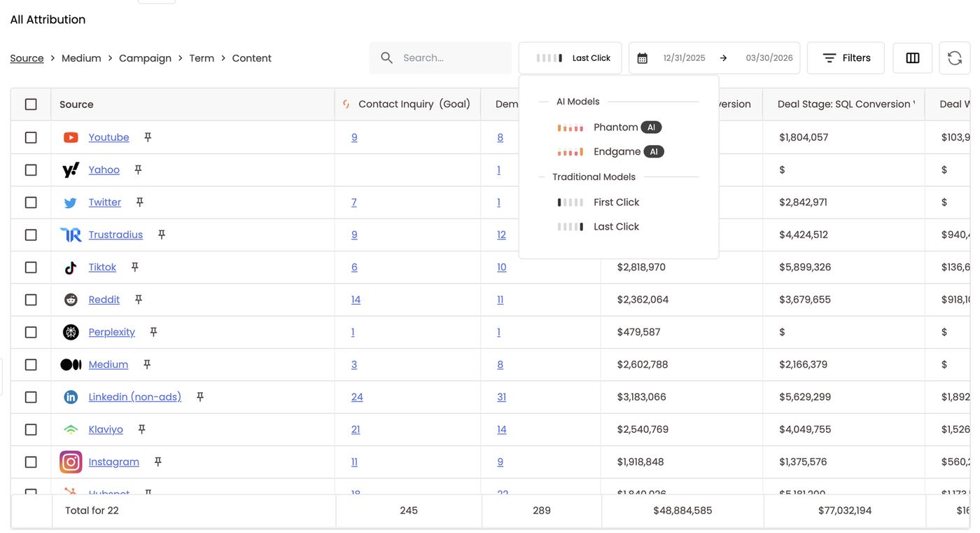Collapse the Last Click attribution model dropdown
This screenshot has height=533, width=980.
[x=570, y=58]
